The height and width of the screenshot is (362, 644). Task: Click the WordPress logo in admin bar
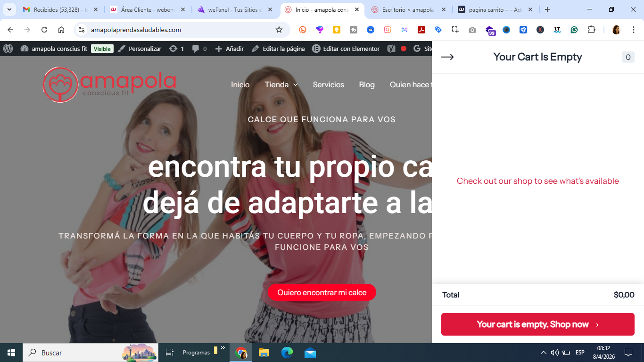tap(8, 49)
